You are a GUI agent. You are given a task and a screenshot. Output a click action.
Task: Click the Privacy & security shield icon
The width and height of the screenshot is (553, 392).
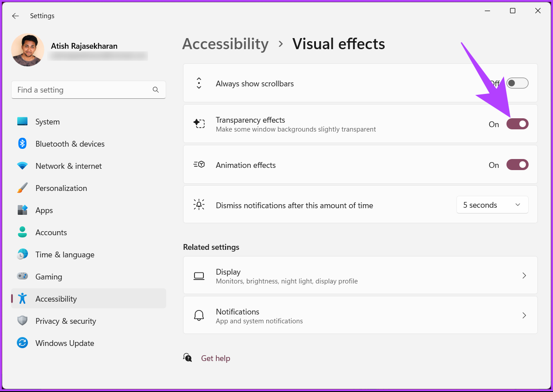point(23,321)
